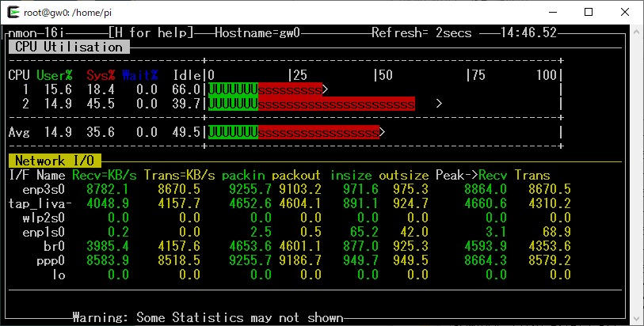The width and height of the screenshot is (644, 326).
Task: Click CPU 1 sys value 18.4
Action: [x=101, y=89]
